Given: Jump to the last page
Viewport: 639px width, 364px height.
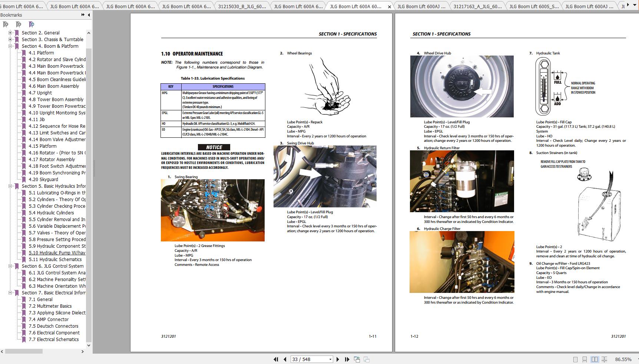Looking at the screenshot, I should (347, 359).
